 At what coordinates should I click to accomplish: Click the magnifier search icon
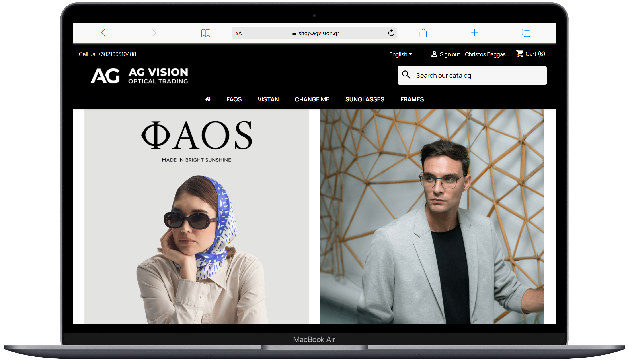[406, 74]
